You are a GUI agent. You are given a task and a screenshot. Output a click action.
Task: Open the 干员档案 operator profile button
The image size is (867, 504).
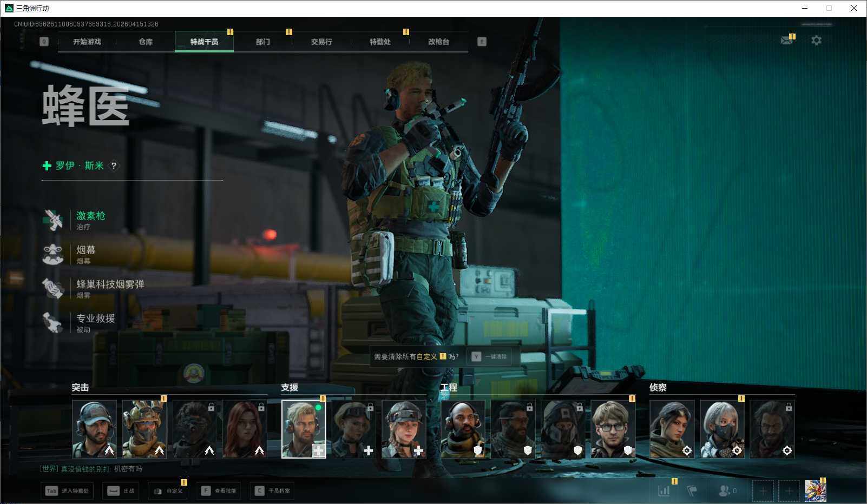(272, 490)
